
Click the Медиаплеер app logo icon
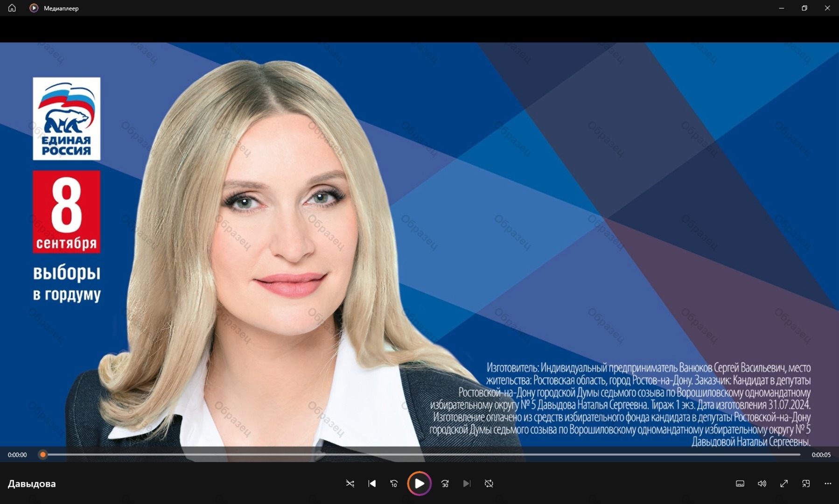click(34, 8)
